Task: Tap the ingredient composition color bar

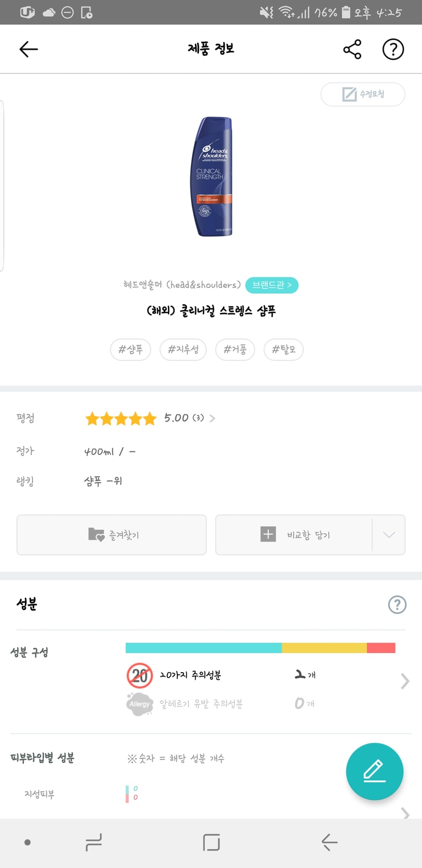Action: tap(260, 648)
